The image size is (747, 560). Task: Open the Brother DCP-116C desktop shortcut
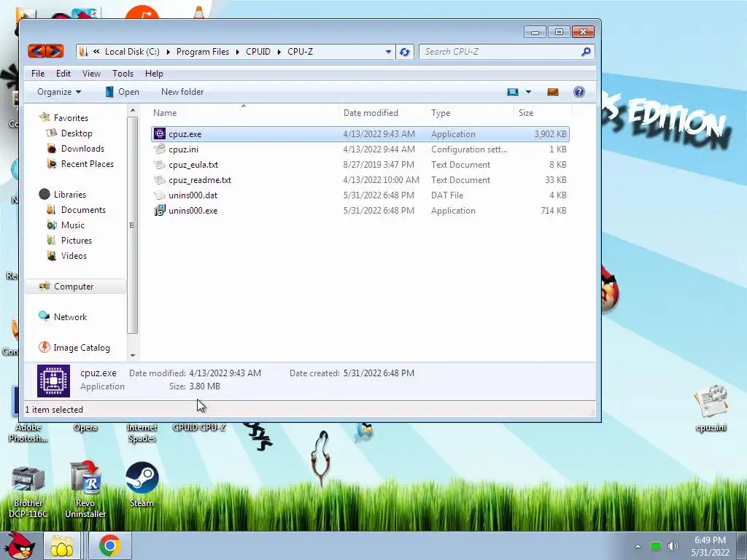28,491
